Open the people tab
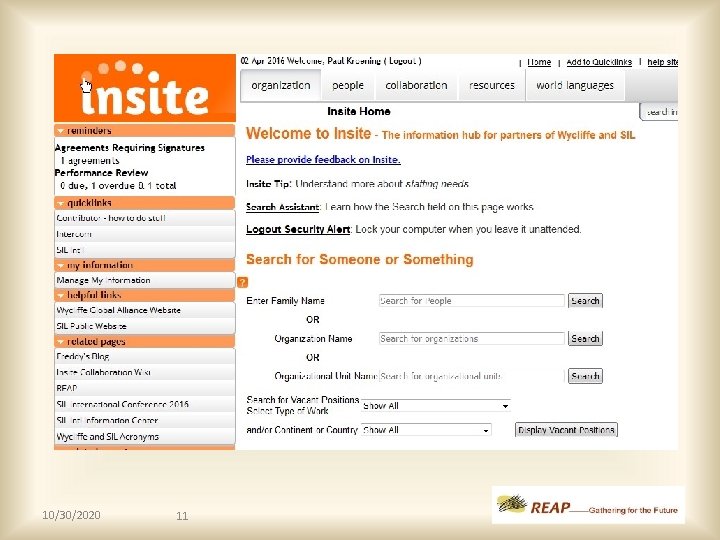The height and width of the screenshot is (540, 720). coord(348,85)
